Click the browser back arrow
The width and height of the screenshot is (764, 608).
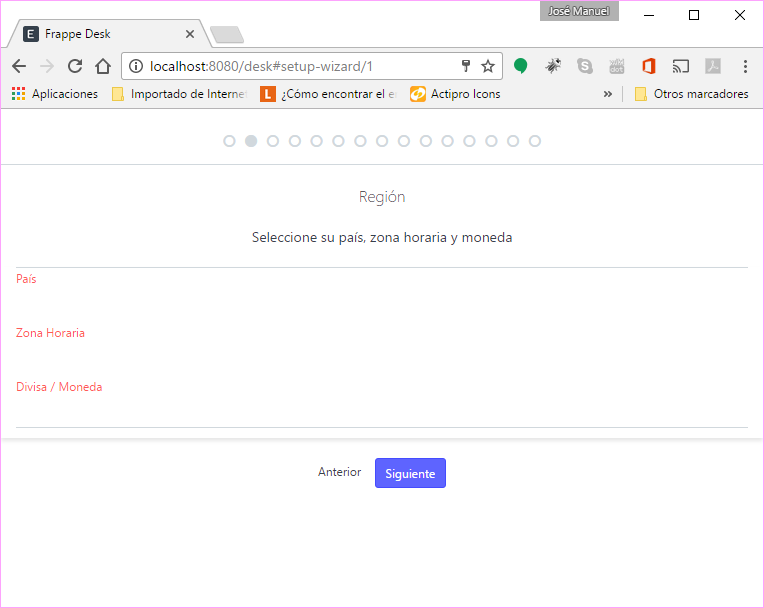coord(19,66)
